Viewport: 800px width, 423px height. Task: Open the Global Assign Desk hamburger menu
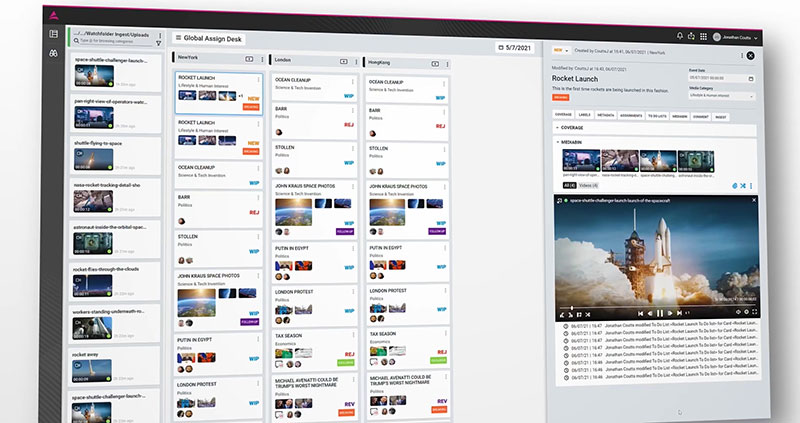click(x=177, y=38)
